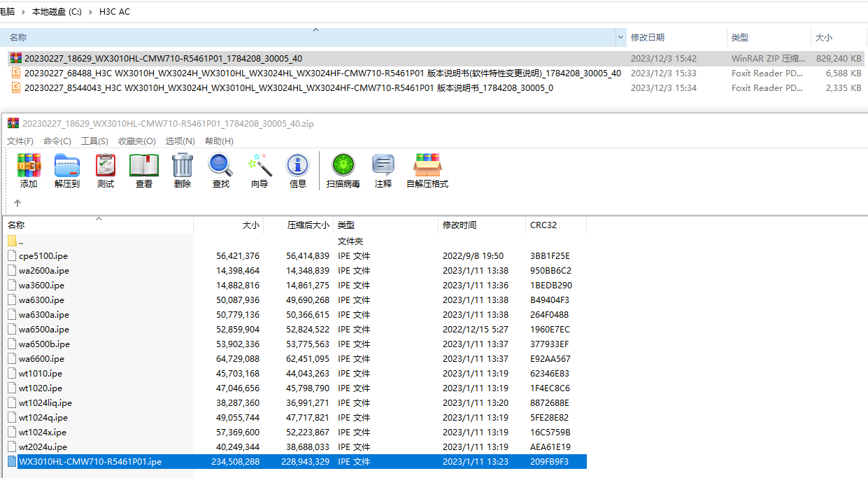This screenshot has width=868, height=478.
Task: Sort archive files by CRC32 column header
Action: pos(543,225)
